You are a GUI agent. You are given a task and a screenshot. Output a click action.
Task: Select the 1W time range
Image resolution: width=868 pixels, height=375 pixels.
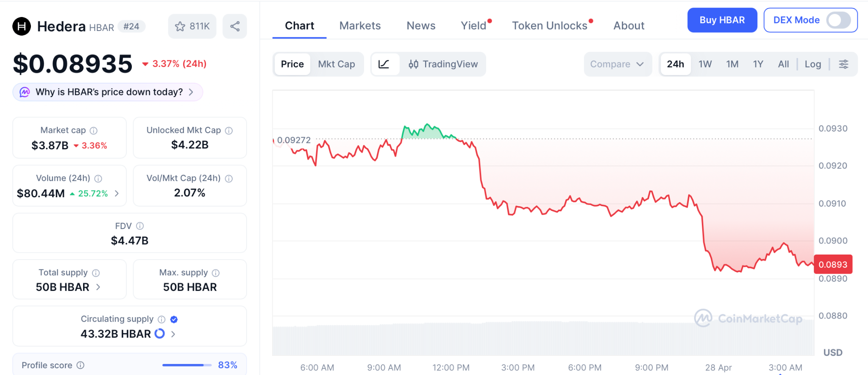click(x=705, y=64)
